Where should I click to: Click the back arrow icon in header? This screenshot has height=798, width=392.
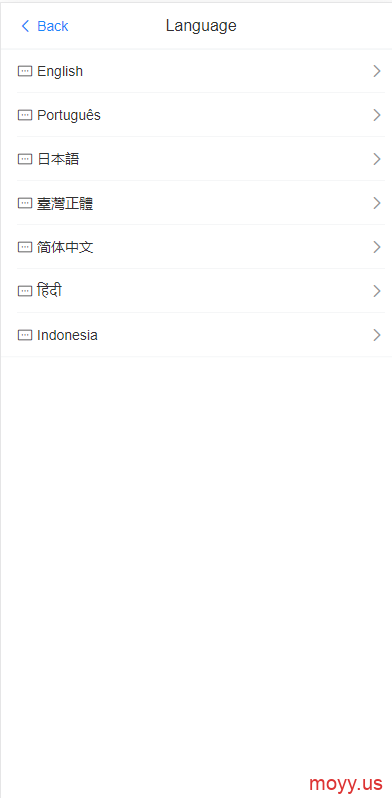(25, 26)
